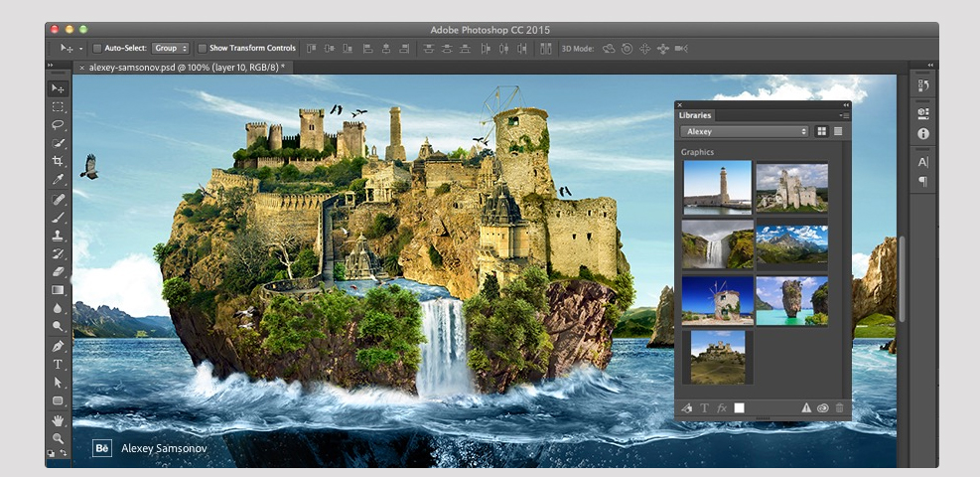Select the Move tool in the Tools panel
Screen dimensions: 980x477
pyautogui.click(x=59, y=88)
